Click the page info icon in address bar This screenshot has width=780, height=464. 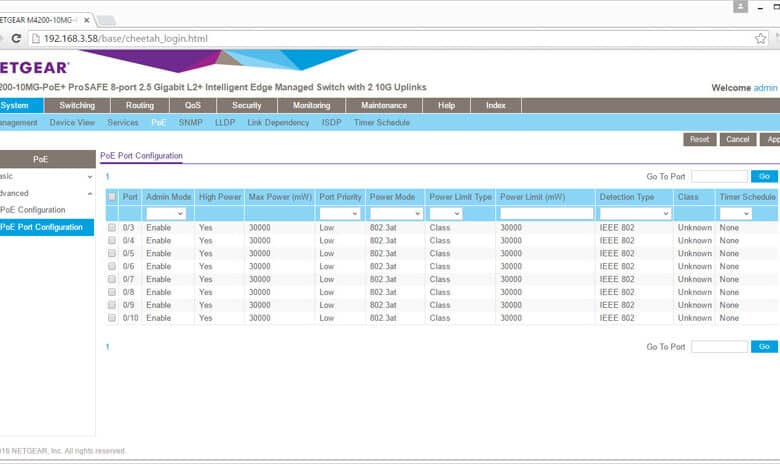(36, 38)
